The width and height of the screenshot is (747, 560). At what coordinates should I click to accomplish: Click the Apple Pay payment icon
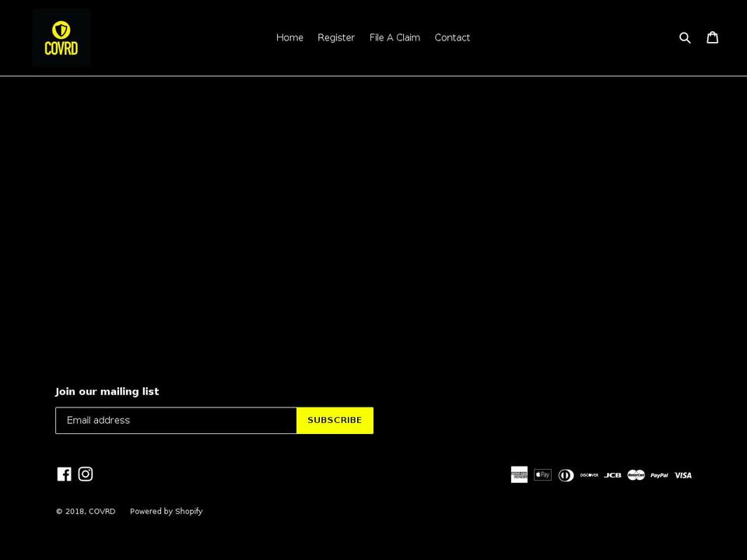[x=542, y=474]
